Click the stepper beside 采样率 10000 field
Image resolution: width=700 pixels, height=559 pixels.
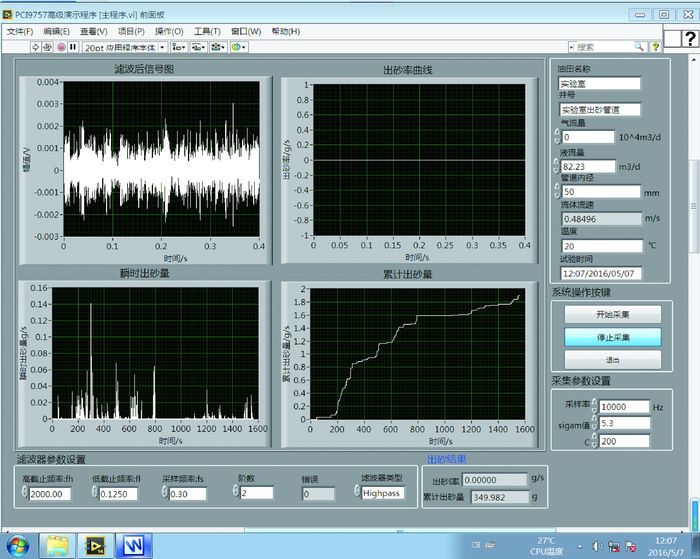point(594,407)
